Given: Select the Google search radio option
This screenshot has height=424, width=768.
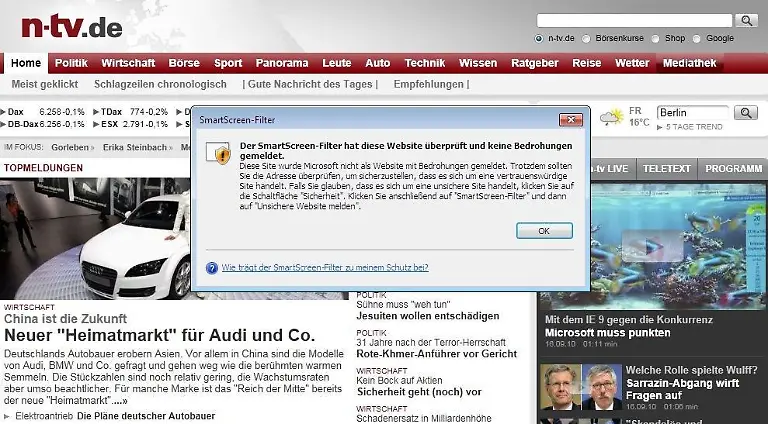Looking at the screenshot, I should click(x=697, y=39).
